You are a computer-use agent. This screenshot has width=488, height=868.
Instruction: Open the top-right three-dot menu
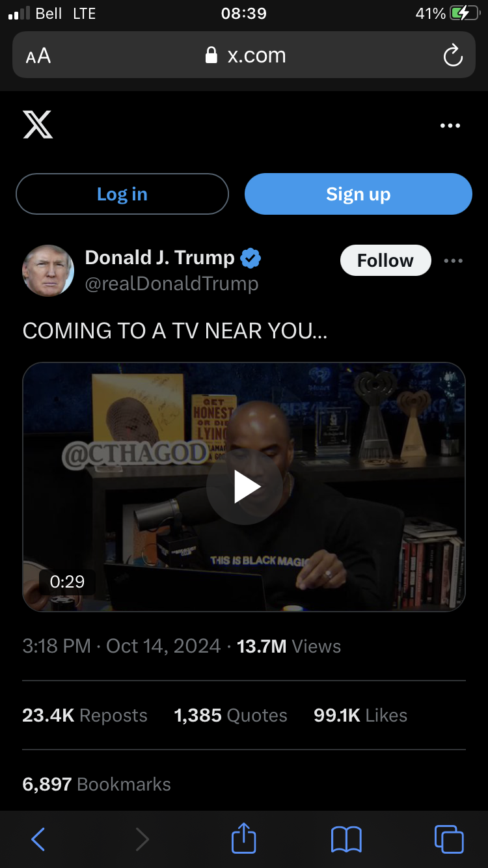(x=450, y=126)
